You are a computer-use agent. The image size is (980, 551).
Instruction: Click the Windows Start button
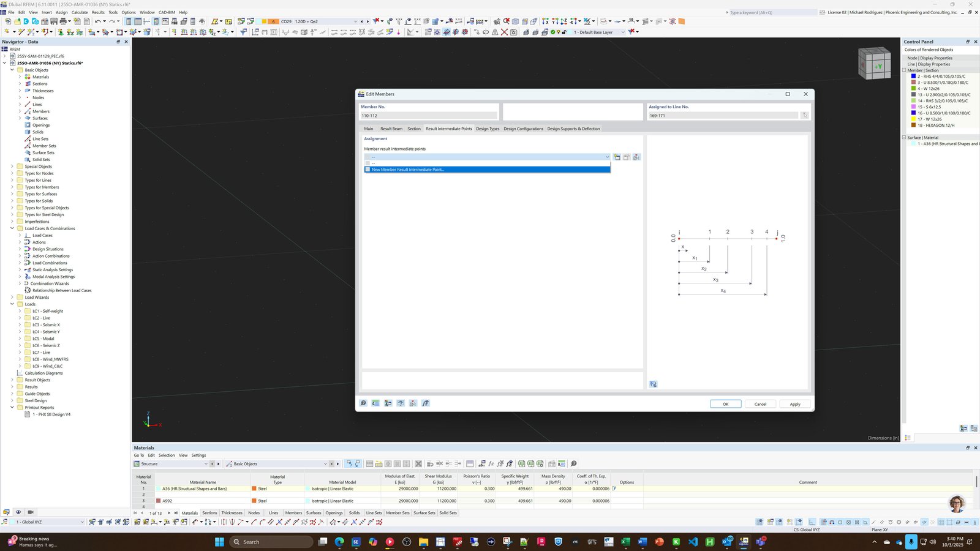pyautogui.click(x=219, y=542)
